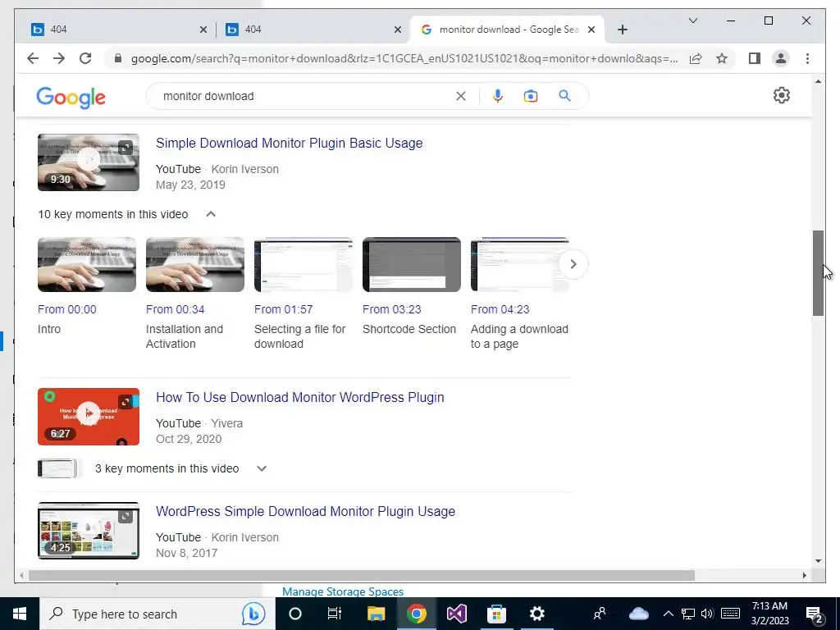Play the 9:30 video thumbnail
Image resolution: width=840 pixels, height=630 pixels.
pyautogui.click(x=89, y=162)
